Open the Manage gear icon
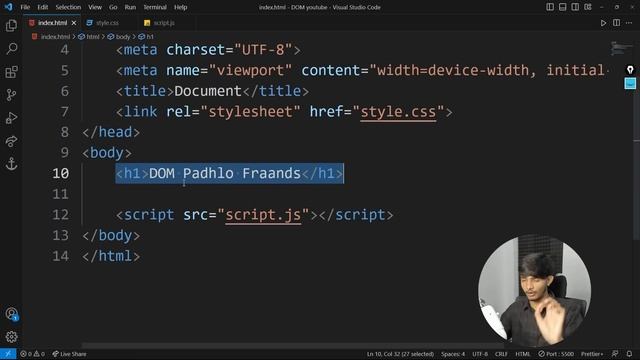 tap(11, 337)
